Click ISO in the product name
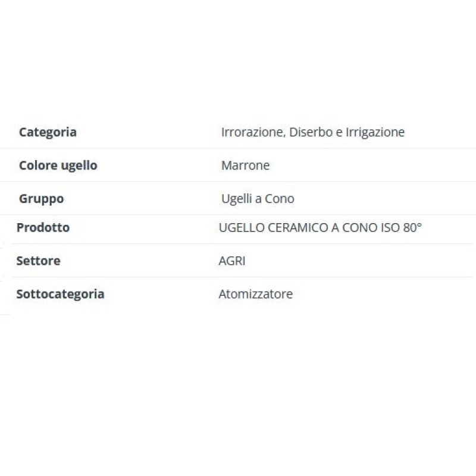 coord(390,227)
